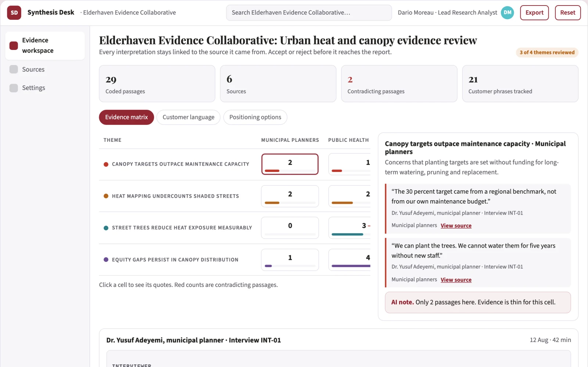The image size is (588, 367).
Task: Click the Public Health column header
Action: pos(348,140)
